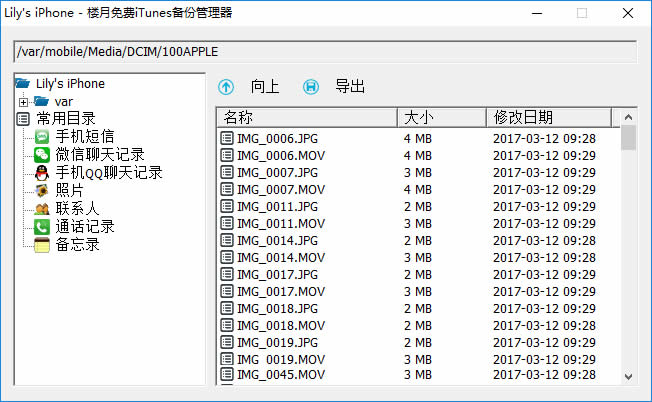Select 手机短信 in the tree

(85, 137)
